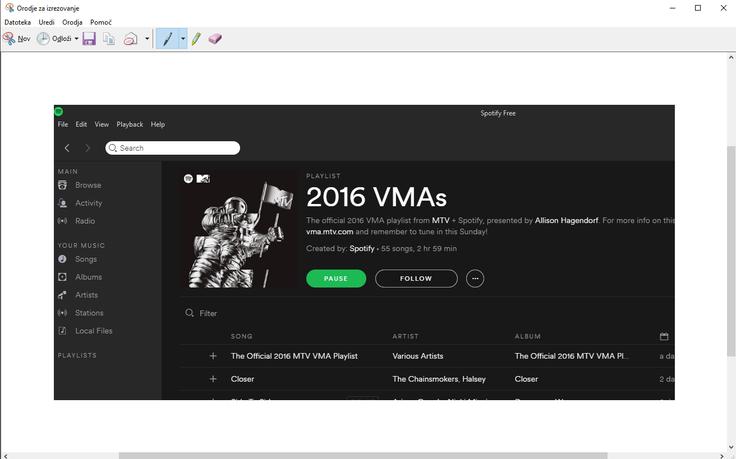Click the vertical scrollbar thumb
This screenshot has height=459, width=736.
pos(731,251)
